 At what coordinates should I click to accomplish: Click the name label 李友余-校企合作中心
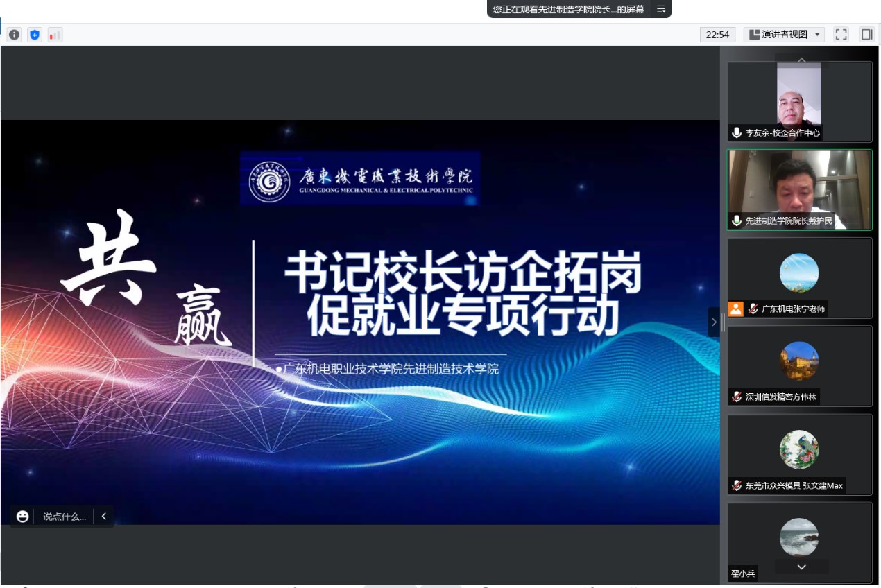782,133
